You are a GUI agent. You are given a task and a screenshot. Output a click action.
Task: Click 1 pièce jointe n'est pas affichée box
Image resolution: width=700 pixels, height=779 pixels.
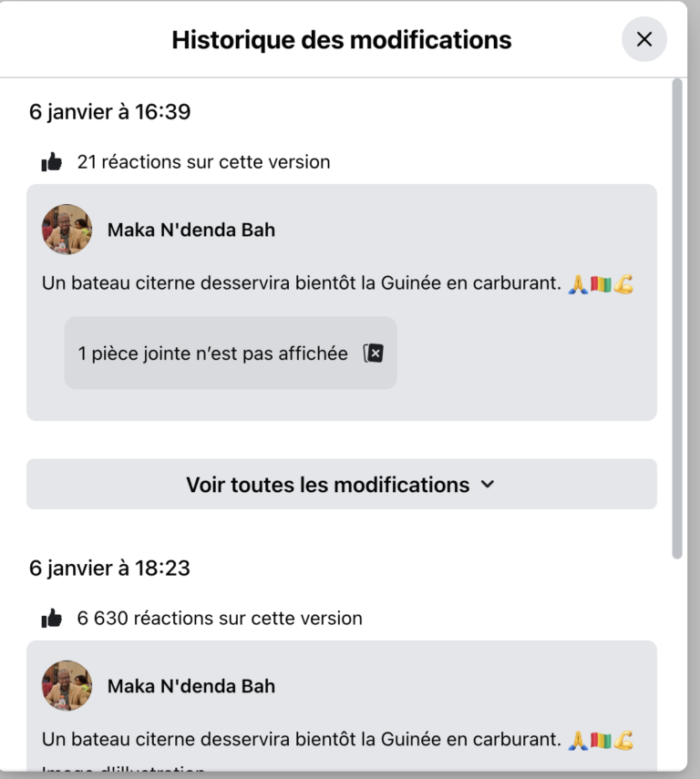[231, 353]
